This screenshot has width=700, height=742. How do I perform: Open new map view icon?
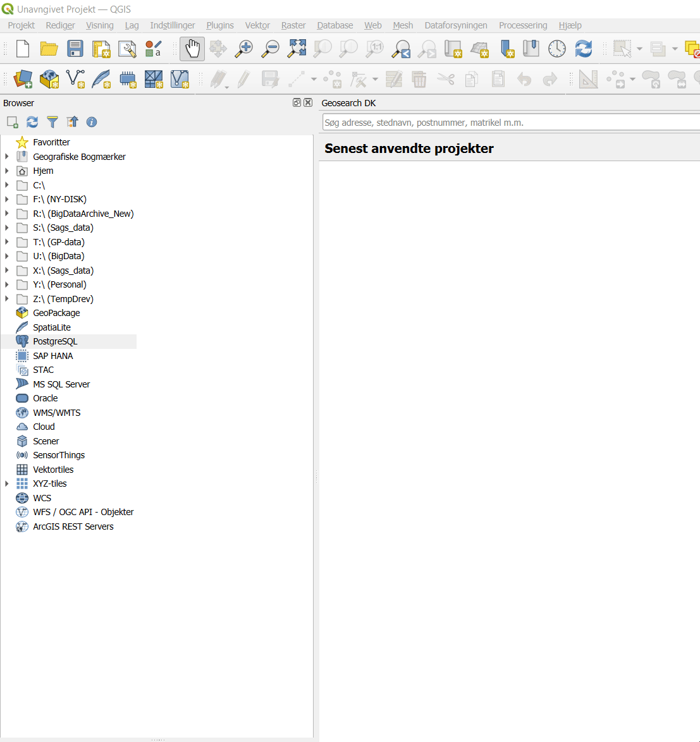(453, 49)
